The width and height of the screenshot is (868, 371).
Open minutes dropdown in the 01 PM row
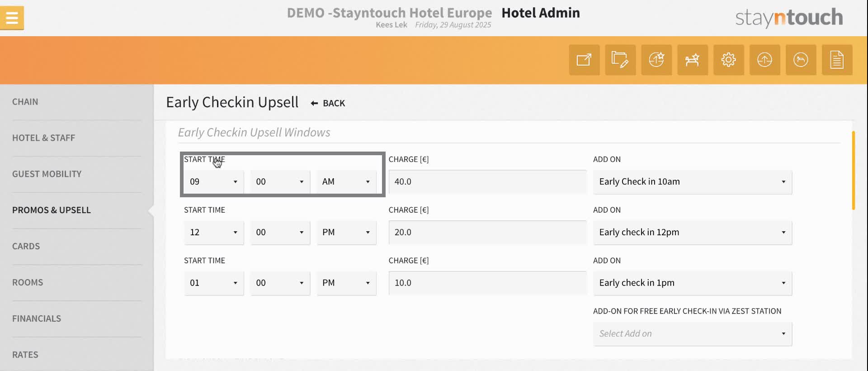pos(280,283)
